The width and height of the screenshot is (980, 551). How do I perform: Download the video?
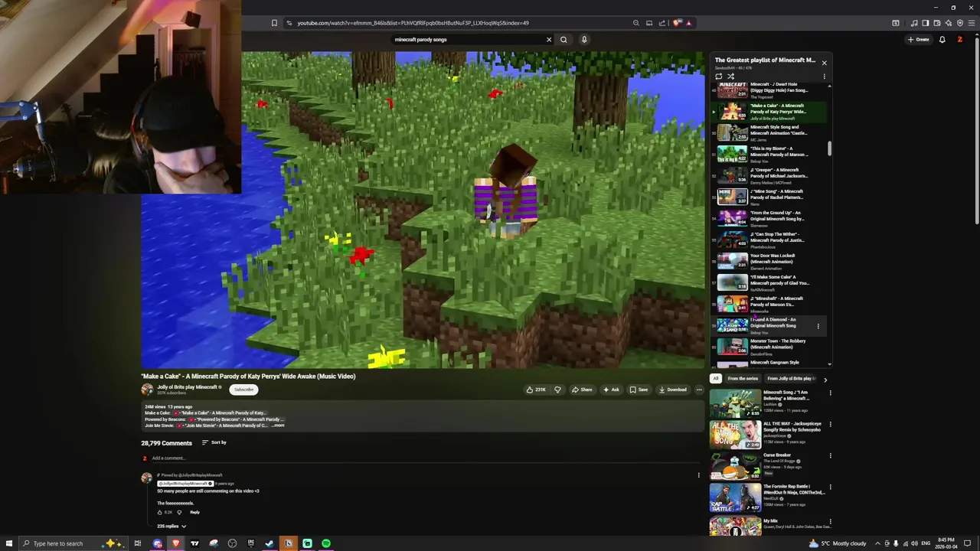coord(672,390)
